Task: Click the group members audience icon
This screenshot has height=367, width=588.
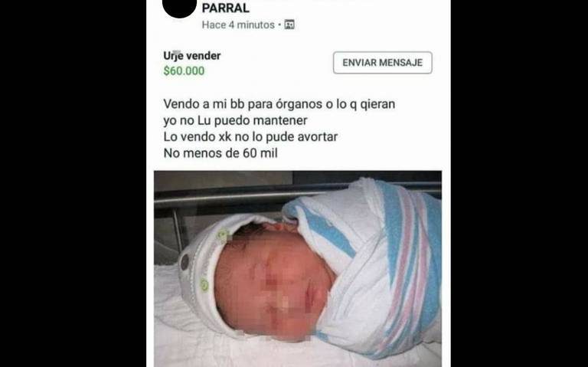Action: pos(289,25)
